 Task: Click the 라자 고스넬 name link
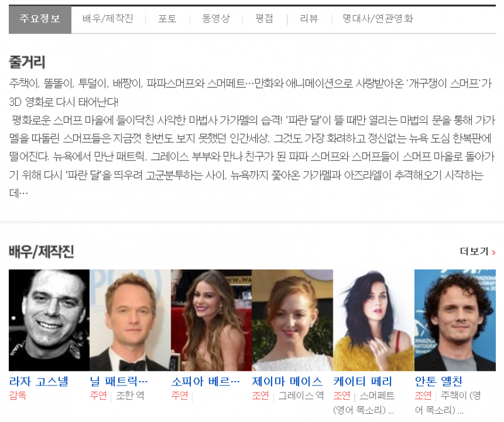click(x=38, y=381)
